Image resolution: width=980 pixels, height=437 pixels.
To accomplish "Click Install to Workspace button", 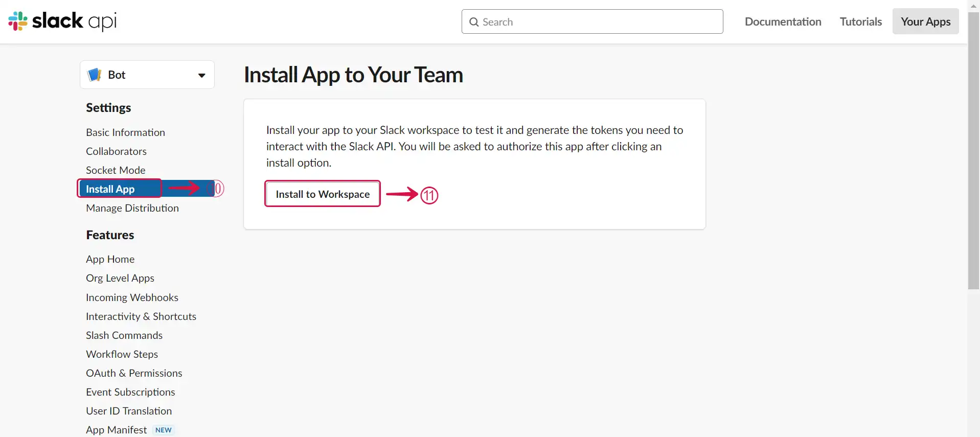I will 323,194.
